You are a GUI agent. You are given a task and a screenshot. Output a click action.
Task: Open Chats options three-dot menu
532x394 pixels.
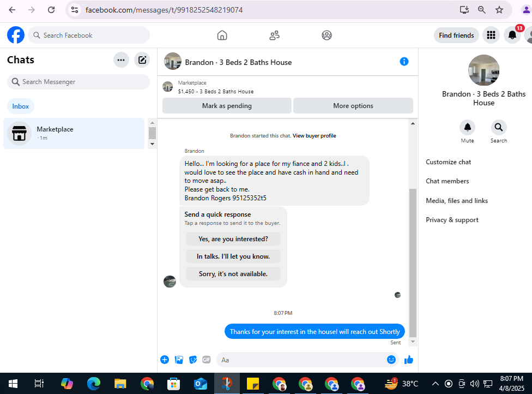[121, 60]
